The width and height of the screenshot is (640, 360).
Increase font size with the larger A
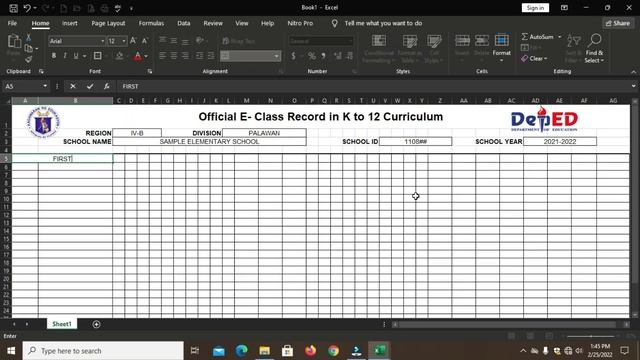(x=133, y=41)
